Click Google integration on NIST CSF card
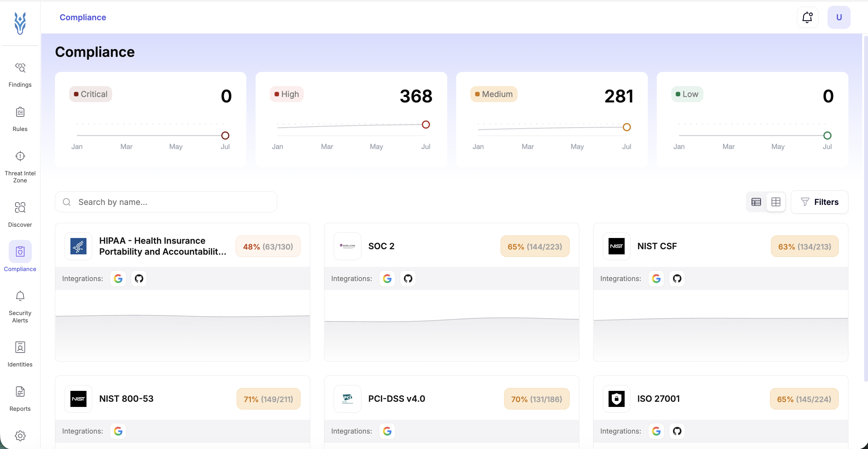 tap(656, 279)
